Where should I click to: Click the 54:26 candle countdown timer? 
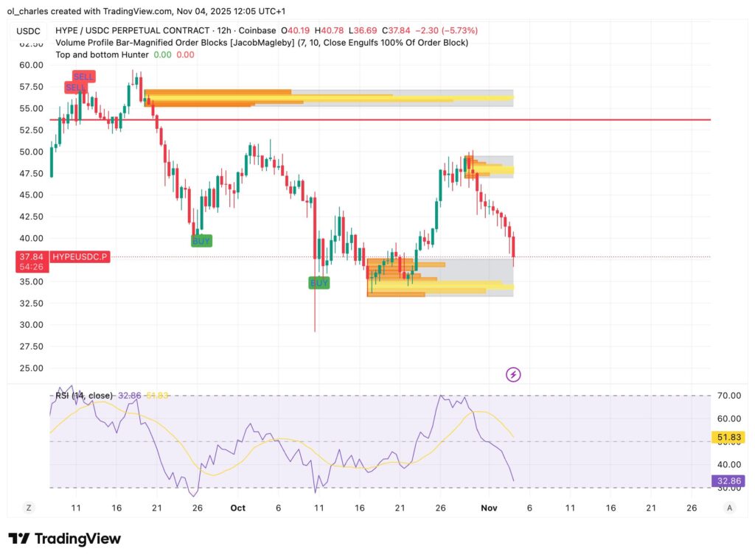pyautogui.click(x=31, y=267)
